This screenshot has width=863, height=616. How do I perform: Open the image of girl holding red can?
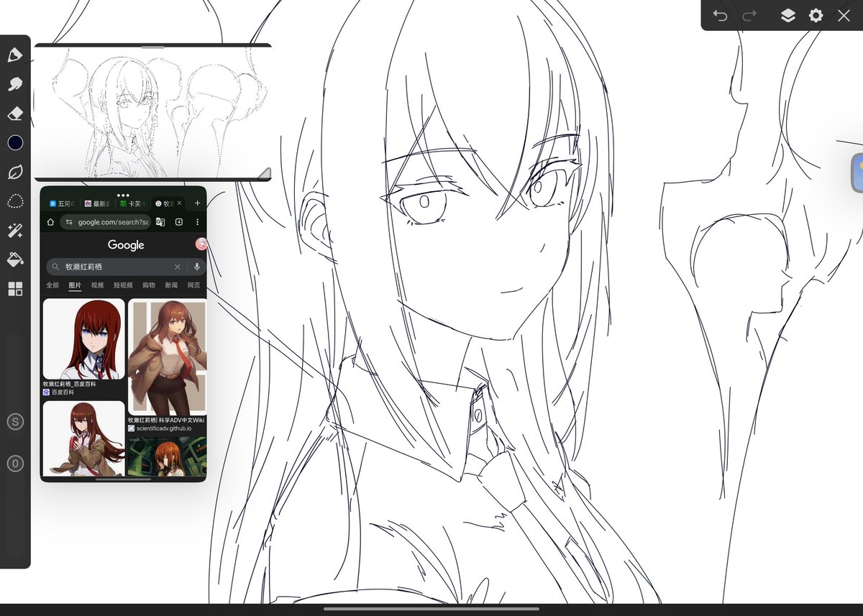coord(83,438)
